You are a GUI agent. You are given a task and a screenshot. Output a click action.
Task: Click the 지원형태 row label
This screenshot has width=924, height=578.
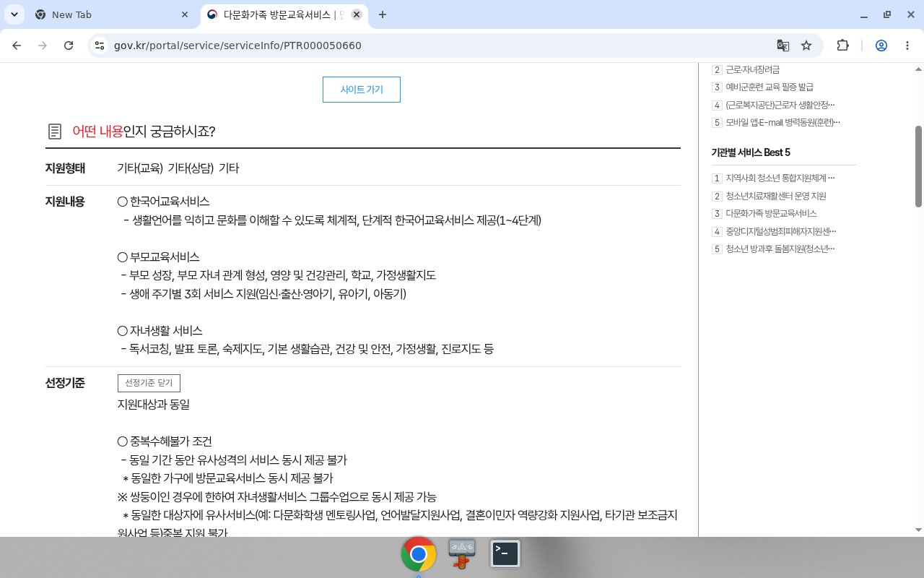pos(65,168)
